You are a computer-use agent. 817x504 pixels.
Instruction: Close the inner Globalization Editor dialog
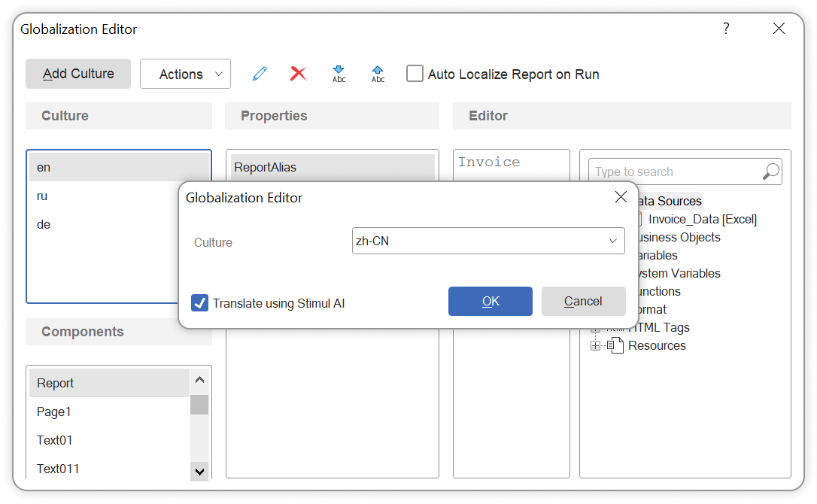click(x=621, y=197)
